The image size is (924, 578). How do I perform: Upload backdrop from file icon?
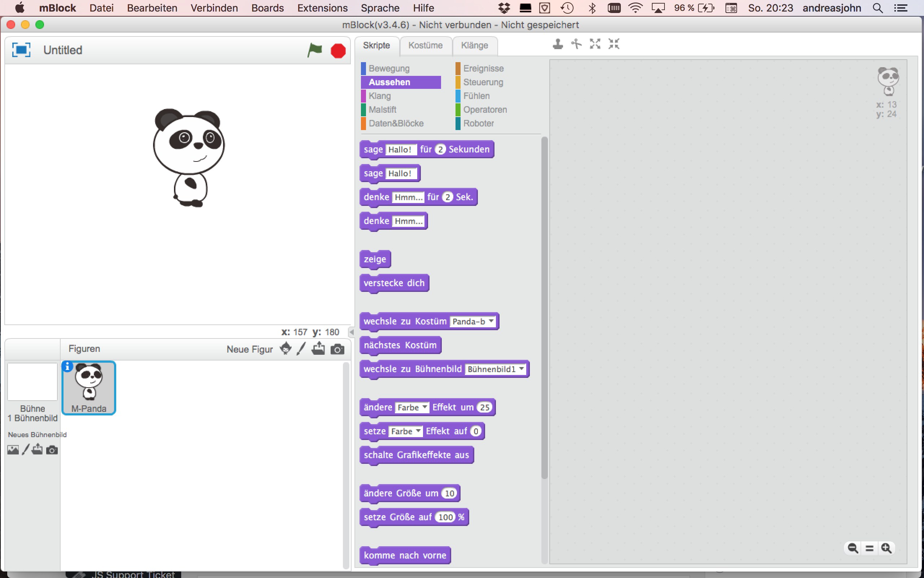pyautogui.click(x=37, y=449)
